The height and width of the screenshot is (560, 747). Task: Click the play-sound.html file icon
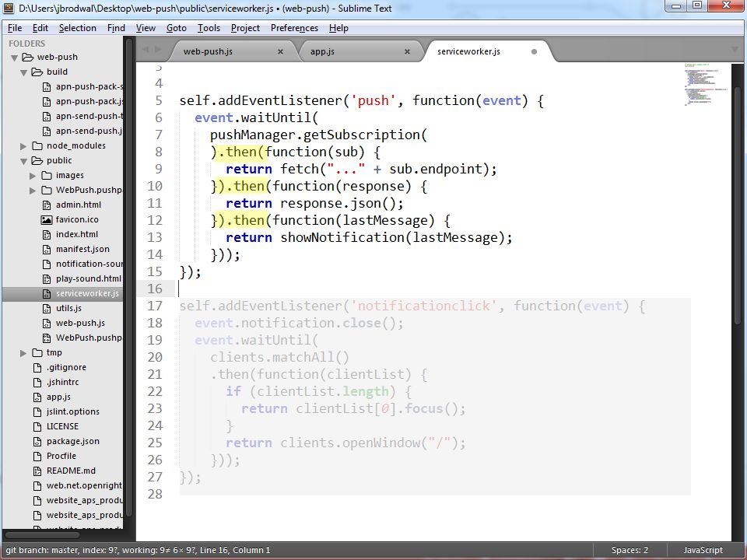click(x=47, y=278)
